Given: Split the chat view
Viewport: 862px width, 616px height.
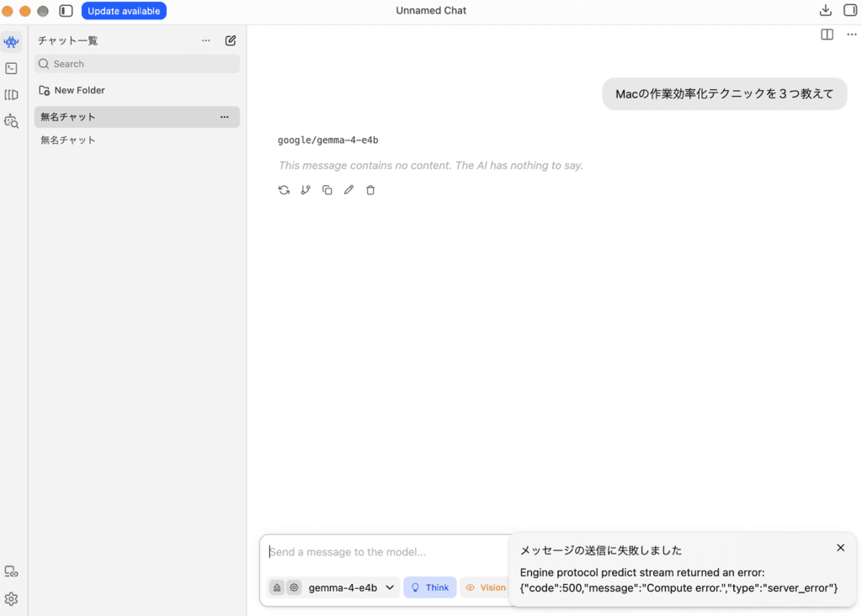Looking at the screenshot, I should tap(827, 35).
